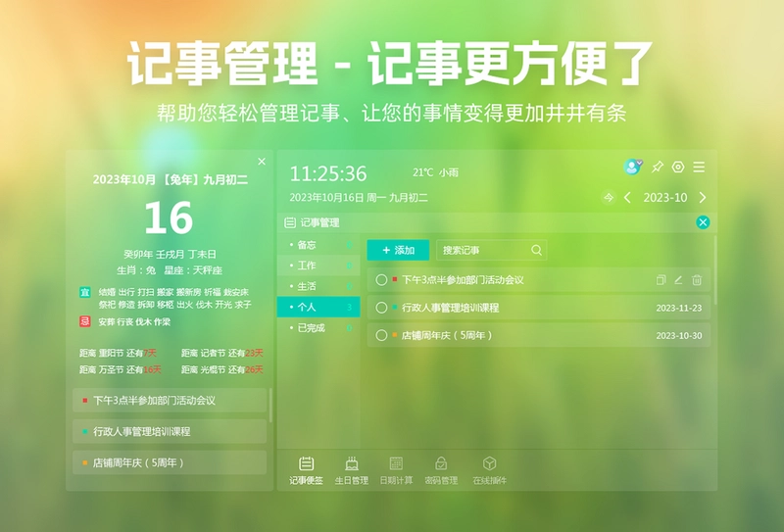Image resolution: width=784 pixels, height=532 pixels.
Task: Mark 下午3点半参加部门活动会议 note as complete
Action: 381,280
